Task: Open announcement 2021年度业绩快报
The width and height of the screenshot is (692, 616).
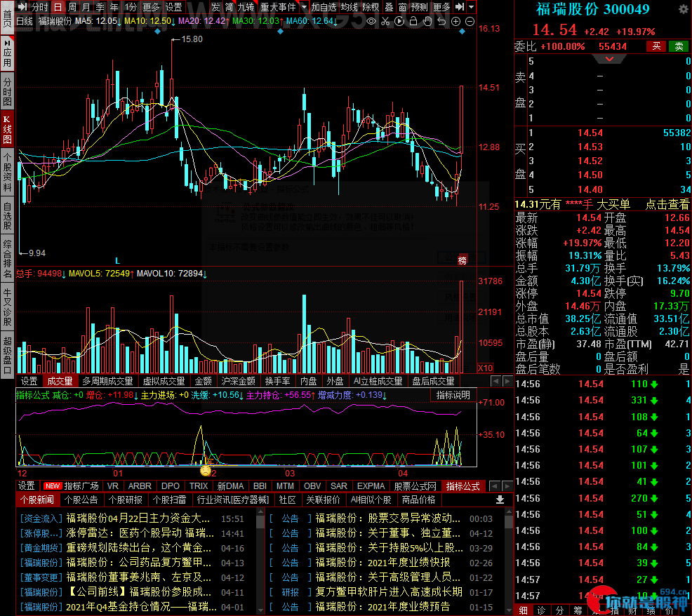Action: (x=382, y=563)
